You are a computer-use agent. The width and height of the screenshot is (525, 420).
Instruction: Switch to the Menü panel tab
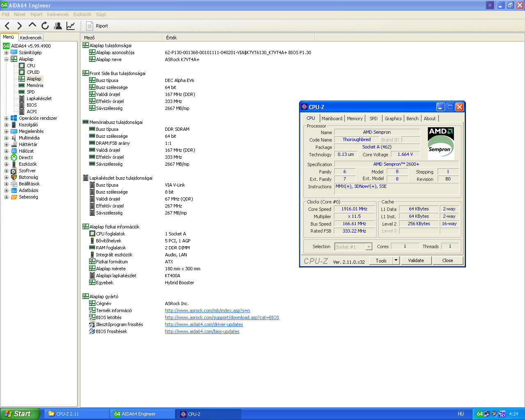pyautogui.click(x=9, y=37)
